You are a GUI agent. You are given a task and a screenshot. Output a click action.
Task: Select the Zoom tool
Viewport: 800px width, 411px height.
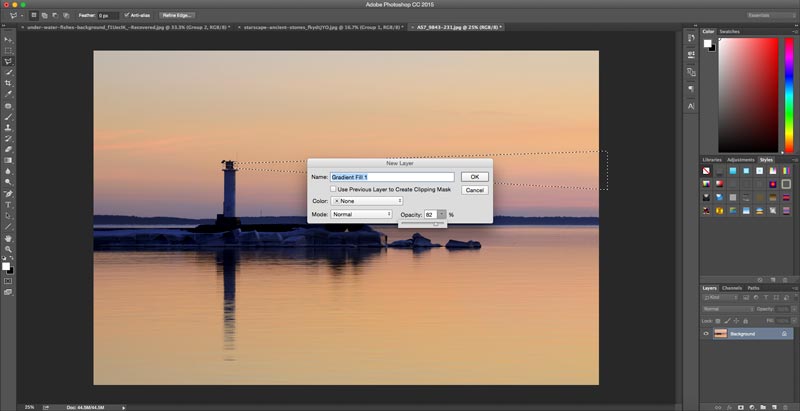tap(8, 249)
